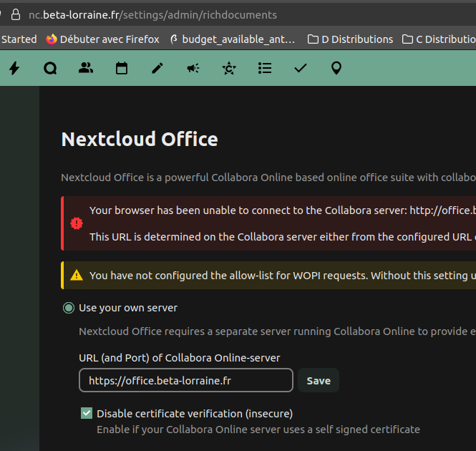
Task: Click the padlock site security icon
Action: tap(15, 14)
